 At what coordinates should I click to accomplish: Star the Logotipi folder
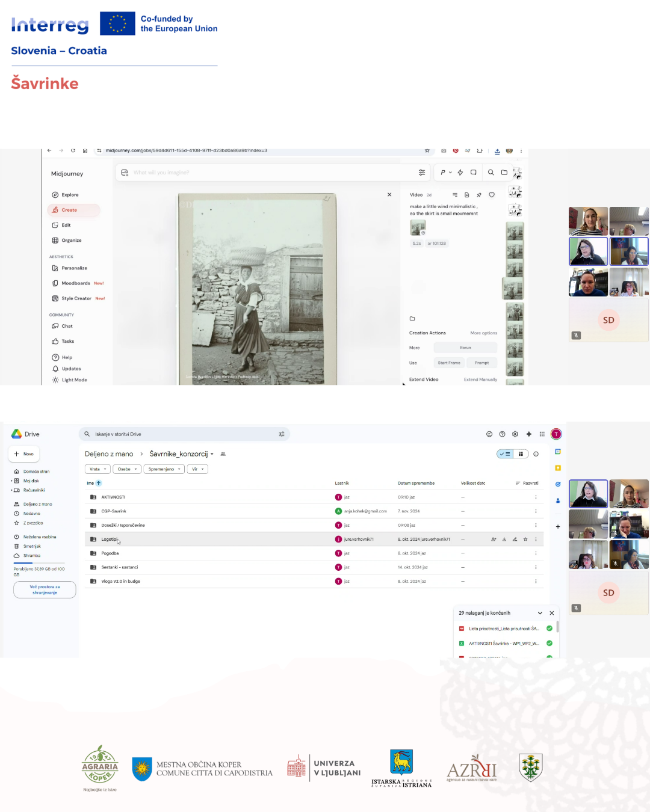point(525,540)
